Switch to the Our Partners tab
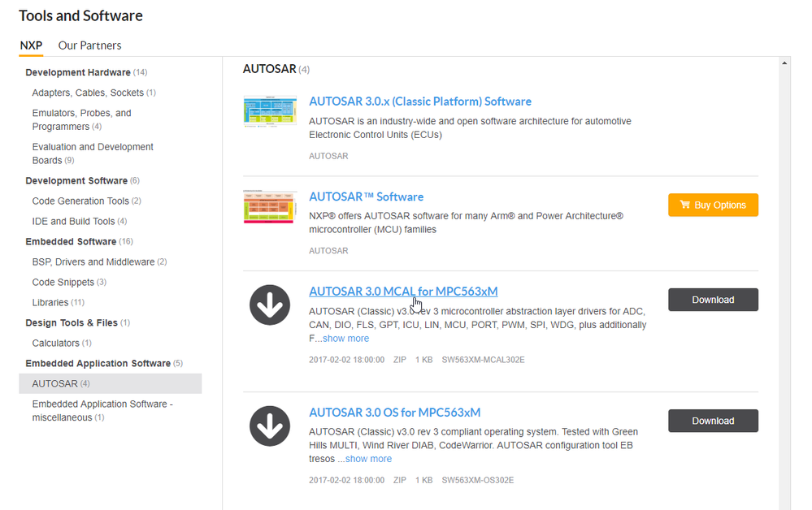Viewport: 812px width, 510px height. 89,45
